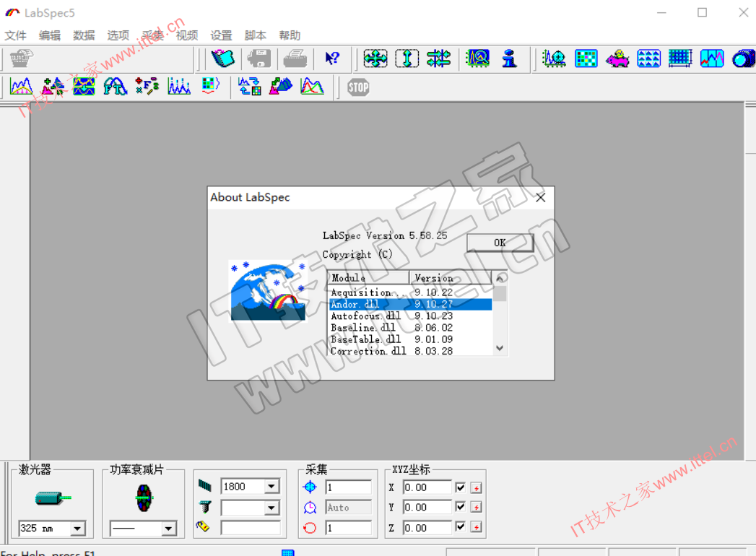This screenshot has height=556, width=756.
Task: Open the power attenuation filter dropdown
Action: (168, 529)
